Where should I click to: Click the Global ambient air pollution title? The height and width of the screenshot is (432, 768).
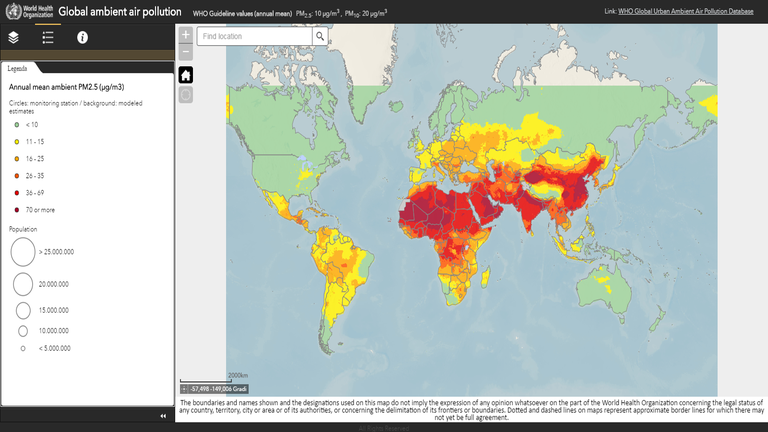click(120, 12)
